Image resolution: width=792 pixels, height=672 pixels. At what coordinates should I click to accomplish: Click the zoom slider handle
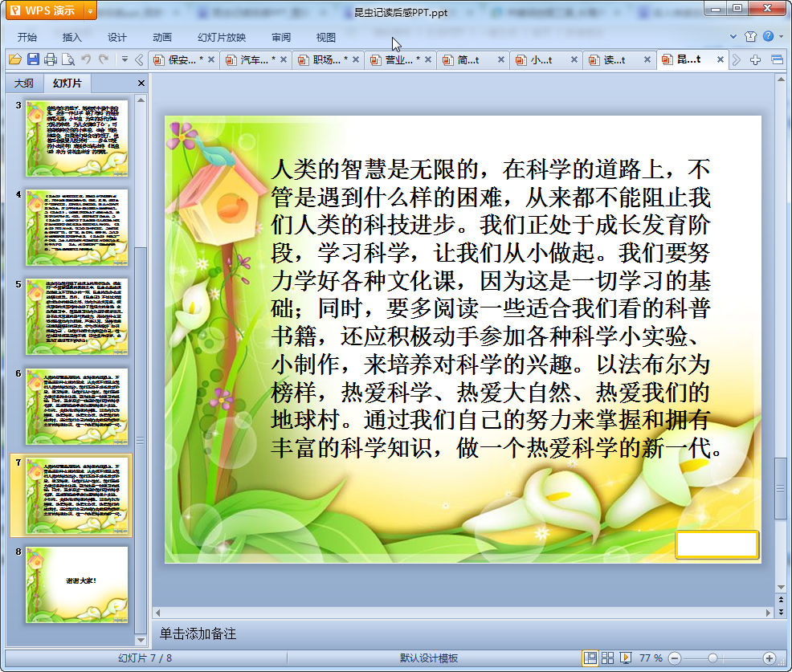pos(712,658)
